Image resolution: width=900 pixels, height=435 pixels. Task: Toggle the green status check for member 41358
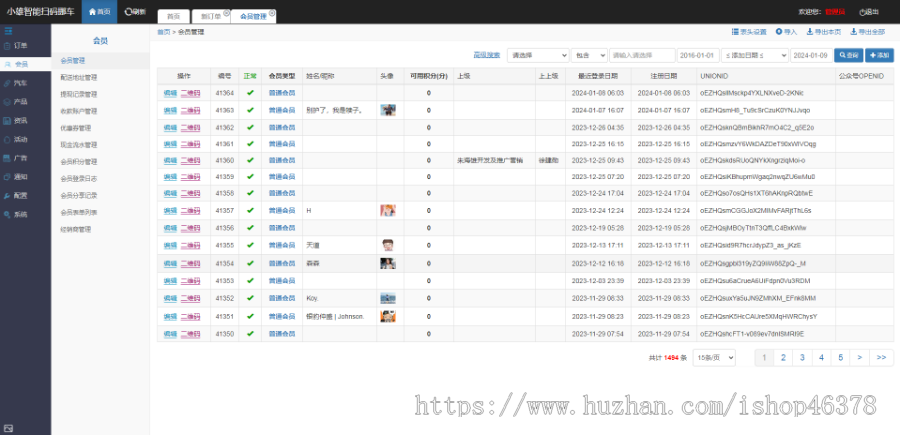[250, 193]
